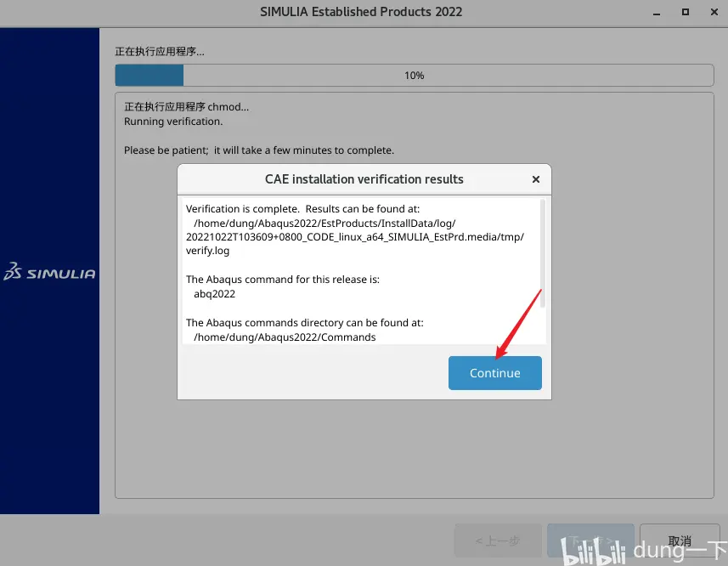Screen dimensions: 728x566
Task: Maximize the SIMULIA installer window
Action: [x=686, y=12]
